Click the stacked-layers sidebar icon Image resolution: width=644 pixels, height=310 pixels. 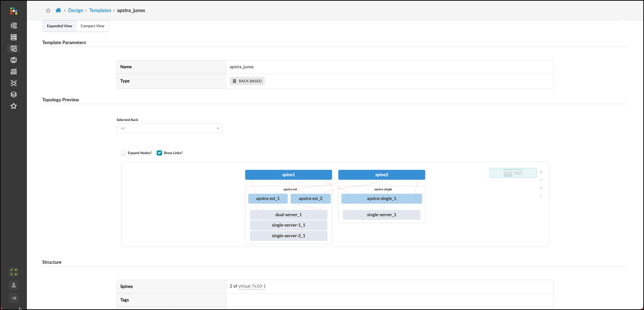(13, 94)
